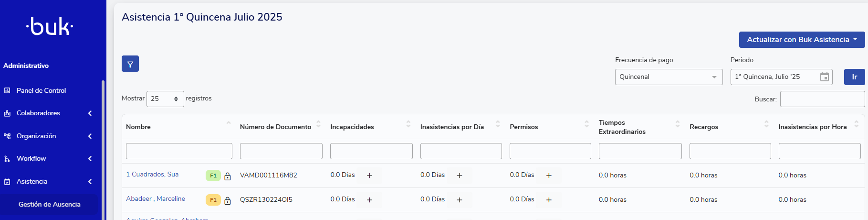868x220 pixels.
Task: Open the Periodo calendar icon
Action: [x=824, y=77]
